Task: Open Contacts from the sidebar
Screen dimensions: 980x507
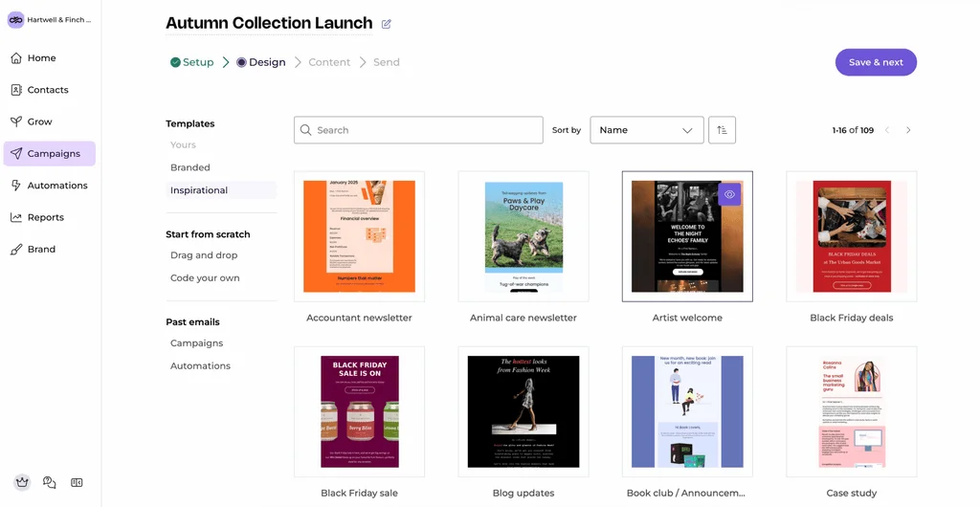Action: (50, 90)
